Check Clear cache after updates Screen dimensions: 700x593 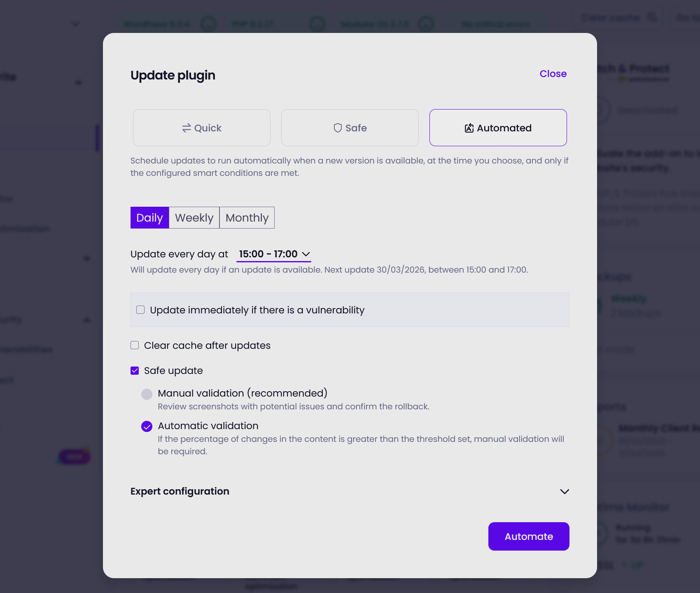[x=134, y=345]
